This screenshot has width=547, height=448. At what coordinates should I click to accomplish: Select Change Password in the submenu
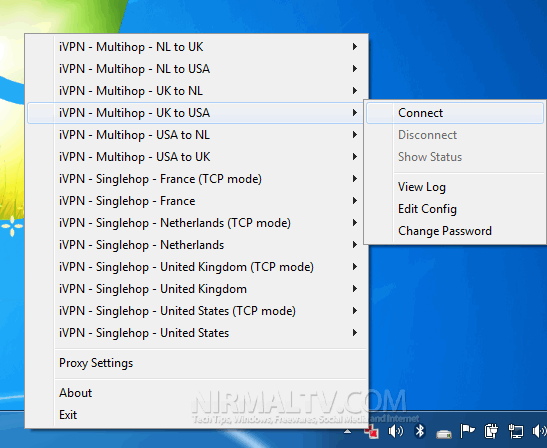tap(455, 231)
